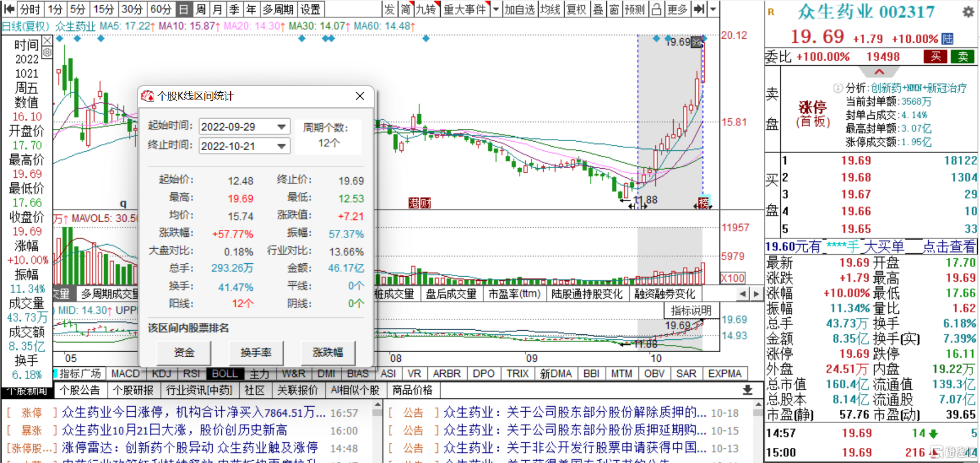
Task: Switch to weekly 周 K-line
Action: point(201,9)
